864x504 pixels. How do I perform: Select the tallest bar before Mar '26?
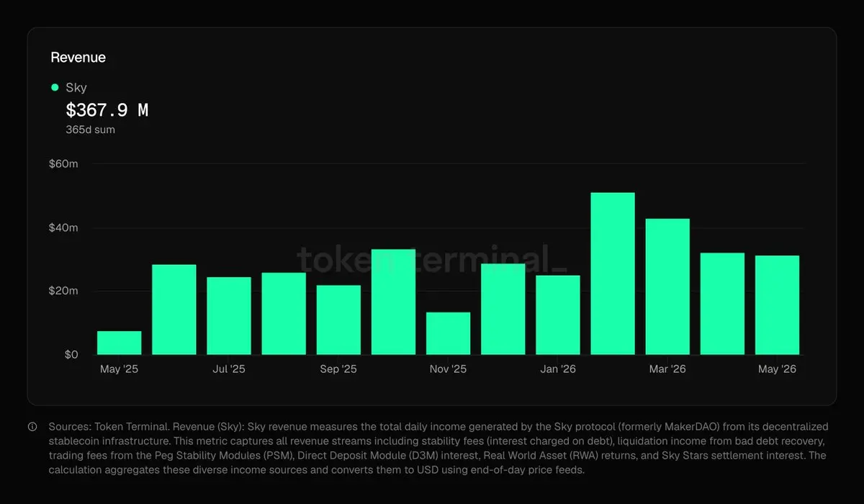[613, 274]
